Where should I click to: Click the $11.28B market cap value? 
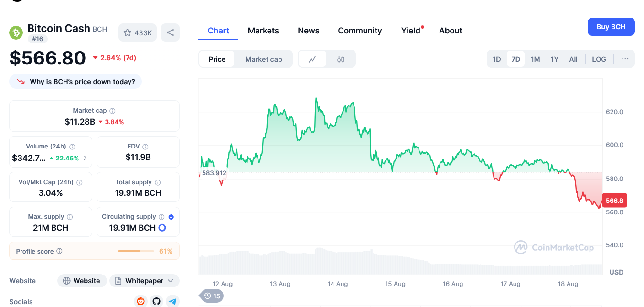click(x=80, y=122)
